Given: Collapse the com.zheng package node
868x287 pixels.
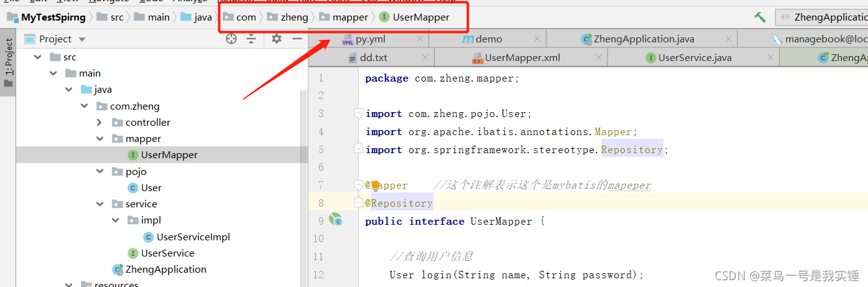Looking at the screenshot, I should (84, 106).
